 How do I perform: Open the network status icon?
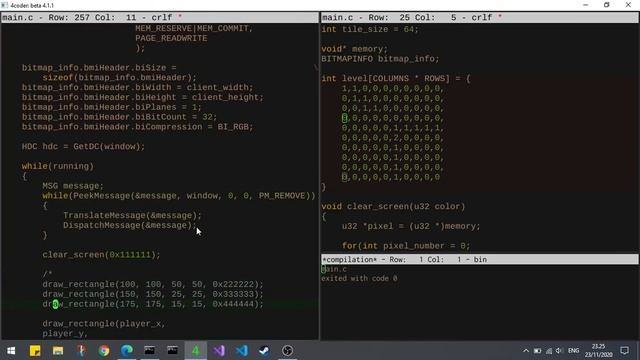coord(549,351)
